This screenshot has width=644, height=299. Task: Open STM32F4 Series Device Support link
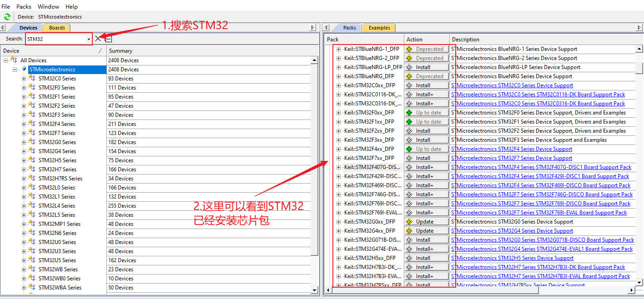pyautogui.click(x=512, y=149)
